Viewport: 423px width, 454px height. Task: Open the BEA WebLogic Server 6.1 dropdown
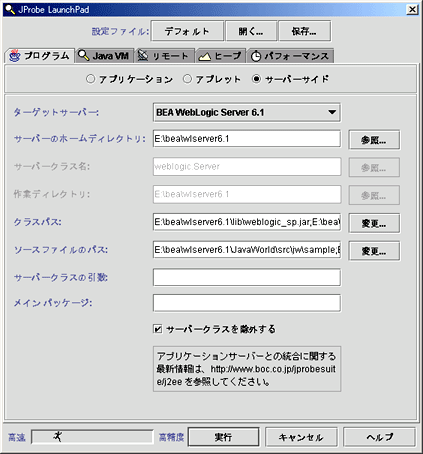tap(247, 112)
